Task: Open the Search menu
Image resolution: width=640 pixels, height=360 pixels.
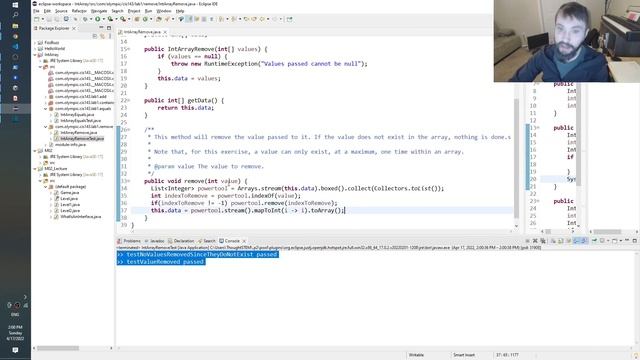Action: 117,11
